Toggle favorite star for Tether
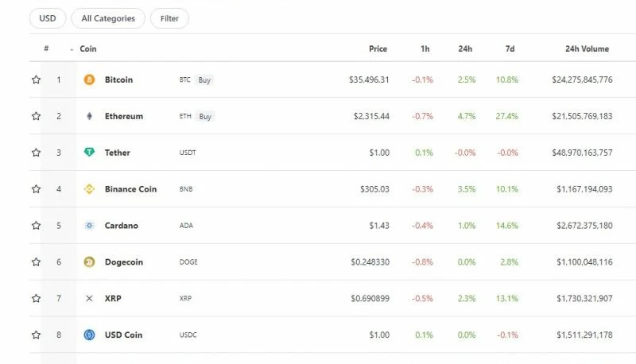Image resolution: width=636 pixels, height=364 pixels. pos(36,153)
